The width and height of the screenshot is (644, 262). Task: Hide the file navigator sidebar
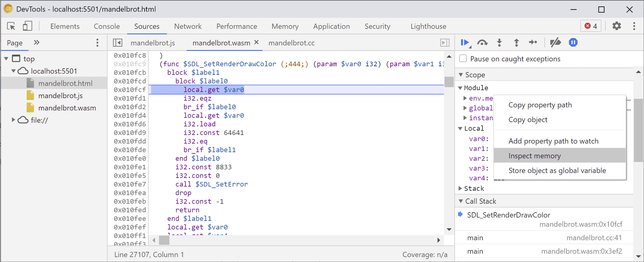point(118,43)
